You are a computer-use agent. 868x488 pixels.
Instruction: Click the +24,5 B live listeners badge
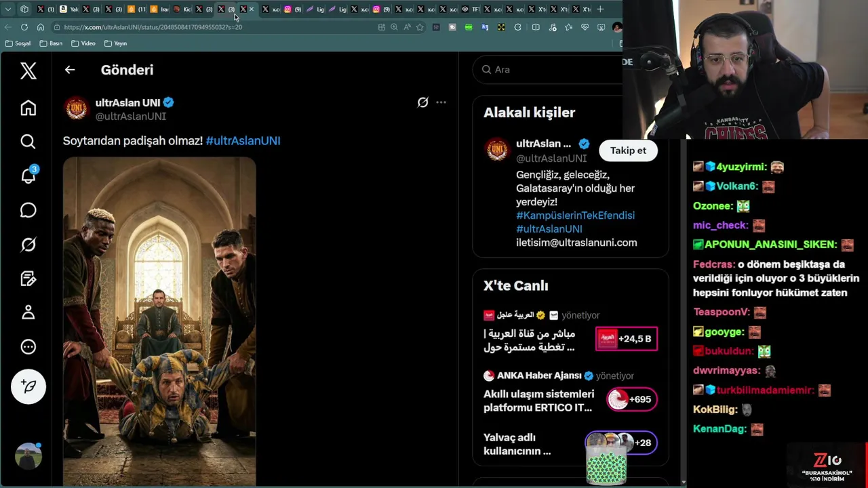click(x=626, y=339)
